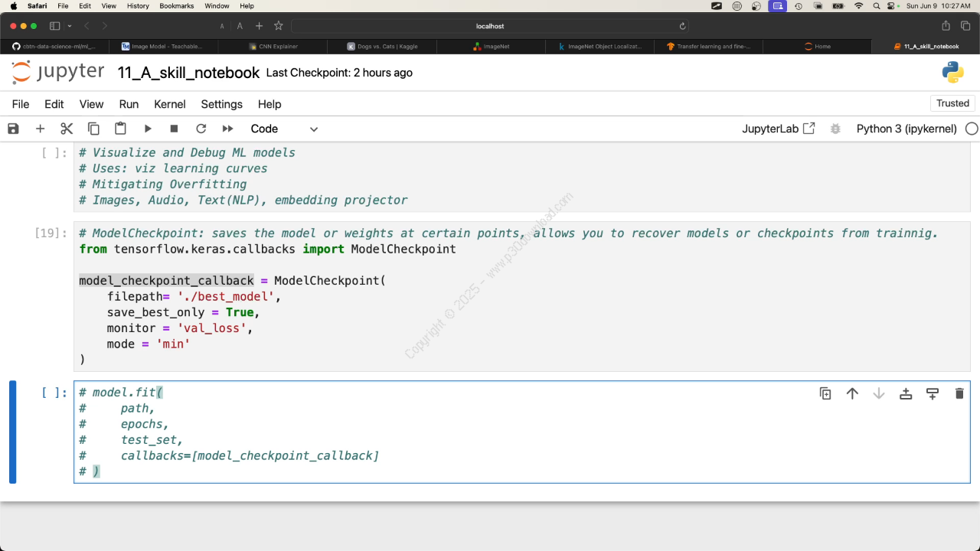Open Wi-Fi status in the menu bar
This screenshot has width=980, height=551.
tap(858, 5)
